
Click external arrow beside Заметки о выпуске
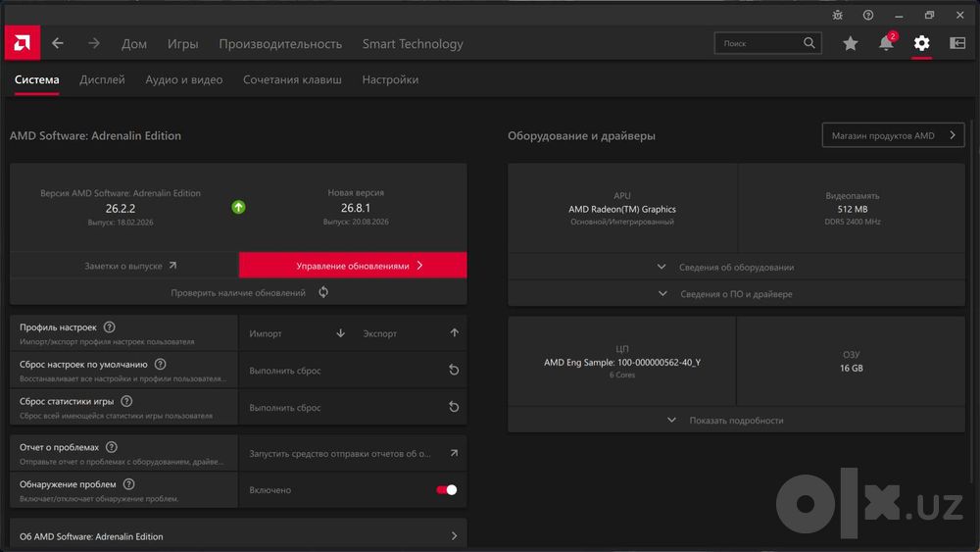pyautogui.click(x=172, y=266)
